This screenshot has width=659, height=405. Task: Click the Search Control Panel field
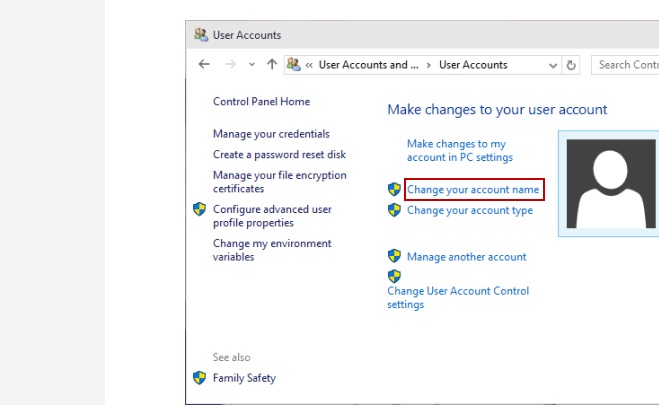(x=627, y=65)
